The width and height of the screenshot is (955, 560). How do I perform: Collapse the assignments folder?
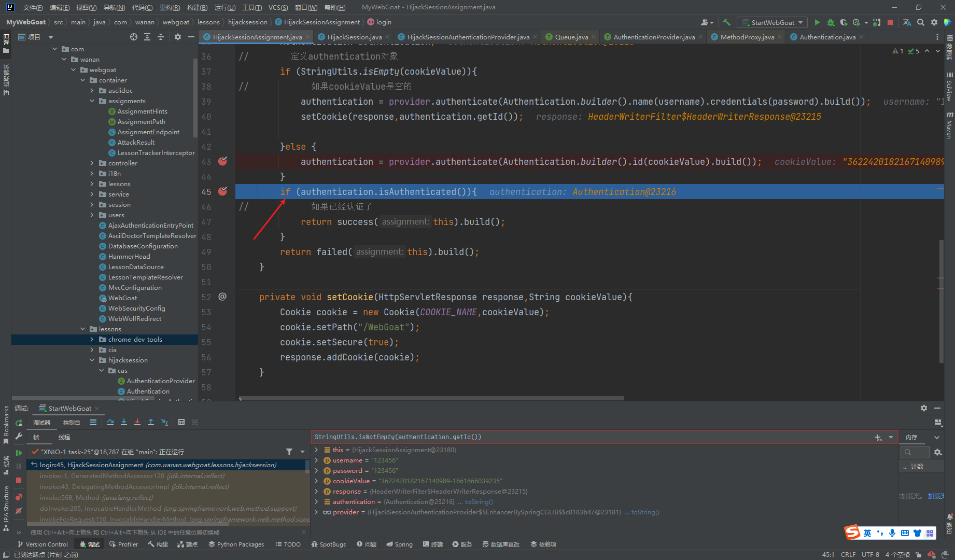(92, 101)
